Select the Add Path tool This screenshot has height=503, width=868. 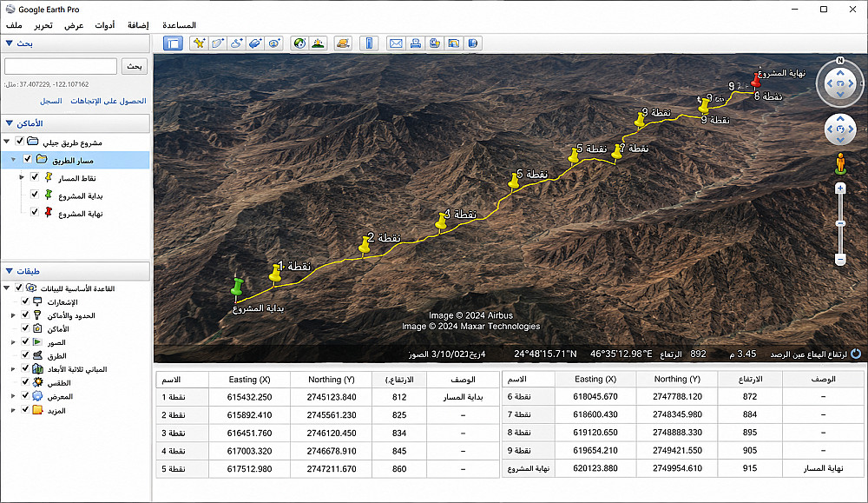236,43
